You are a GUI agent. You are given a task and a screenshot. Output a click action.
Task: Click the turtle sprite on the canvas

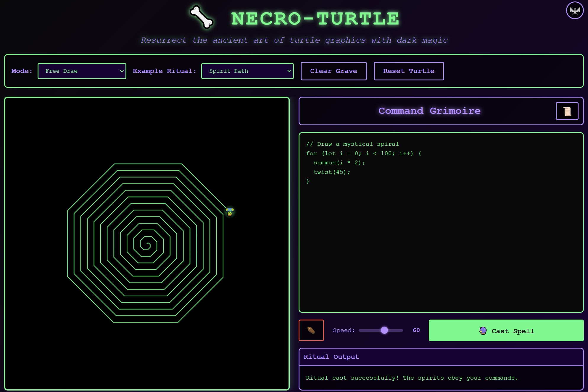point(230,212)
